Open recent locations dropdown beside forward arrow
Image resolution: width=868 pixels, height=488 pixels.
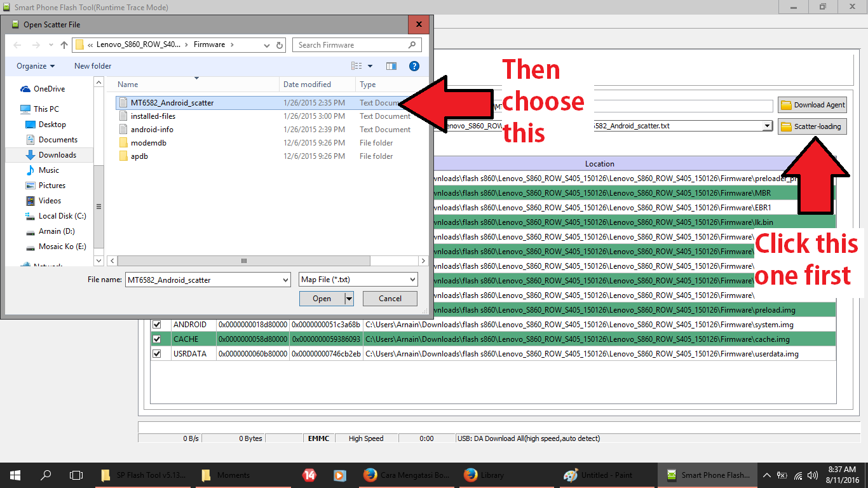point(50,45)
